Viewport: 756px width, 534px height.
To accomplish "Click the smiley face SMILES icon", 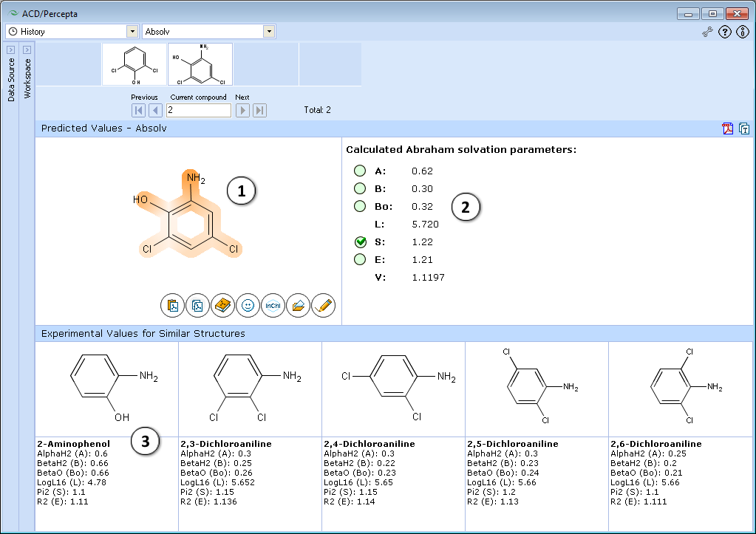I will [248, 306].
